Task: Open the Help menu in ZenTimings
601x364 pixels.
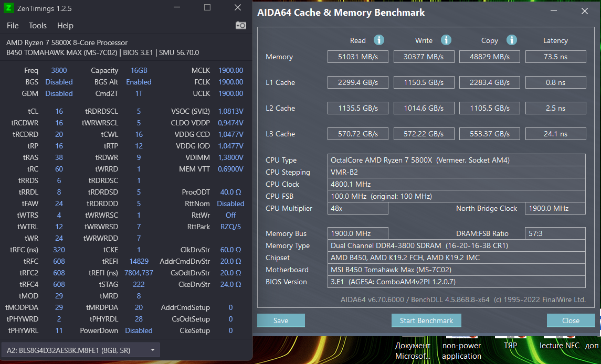Action: (x=65, y=26)
